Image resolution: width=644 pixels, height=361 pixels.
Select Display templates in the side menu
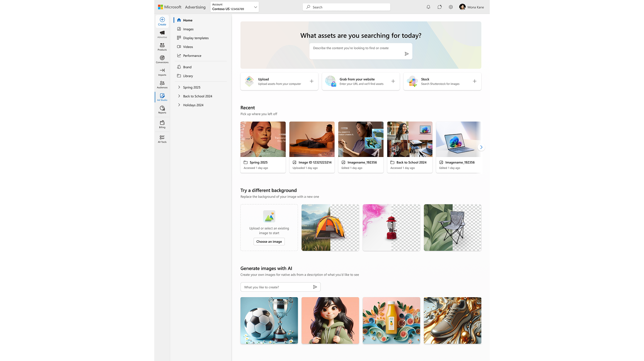click(x=196, y=38)
